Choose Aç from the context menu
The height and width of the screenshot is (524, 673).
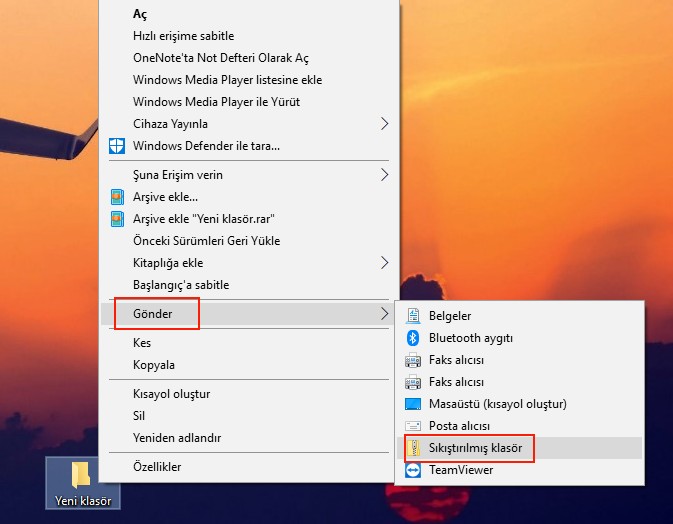pyautogui.click(x=250, y=14)
